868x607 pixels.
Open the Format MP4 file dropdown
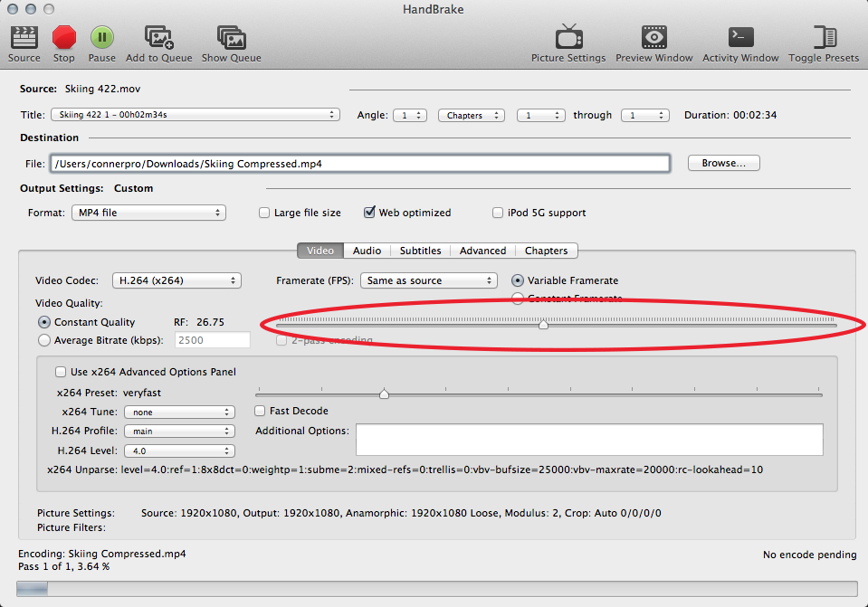149,213
